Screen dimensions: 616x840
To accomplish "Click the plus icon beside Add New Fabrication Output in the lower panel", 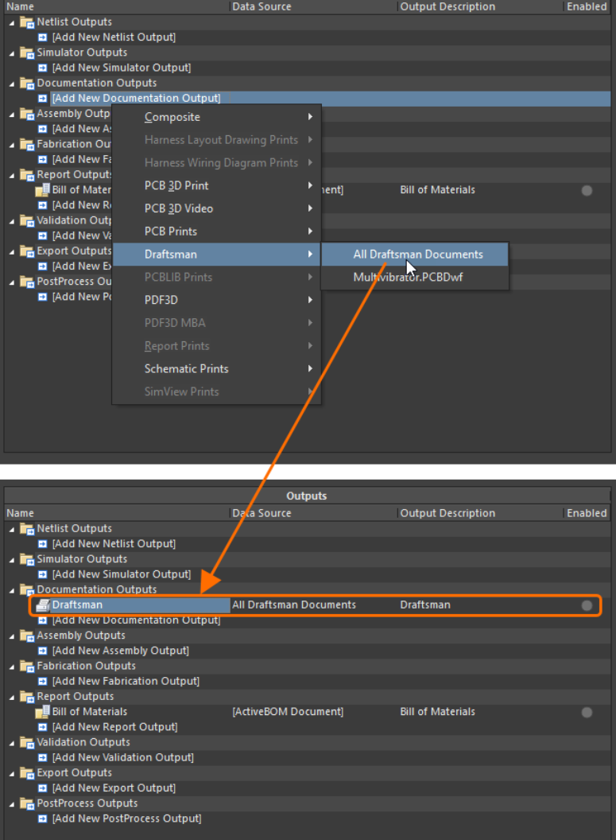I will point(43,682).
